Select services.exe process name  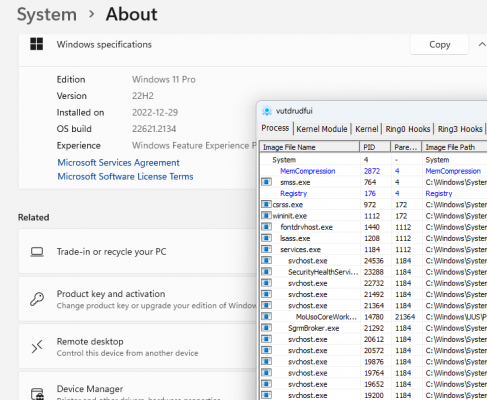(x=300, y=250)
